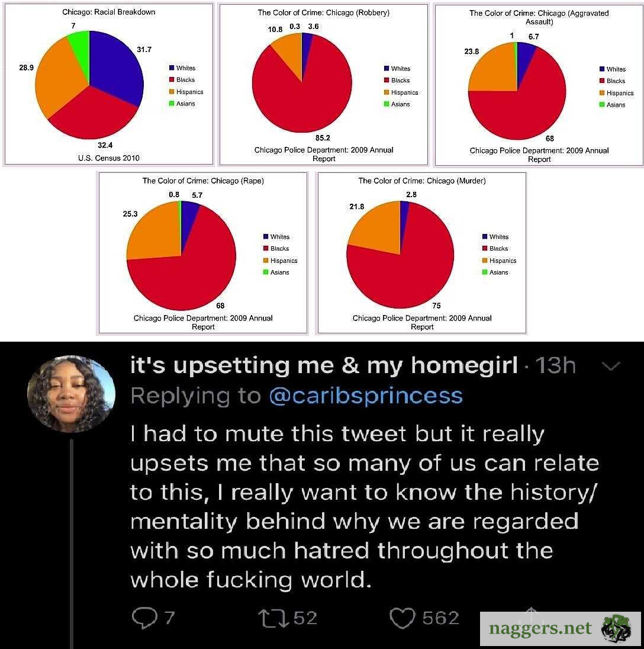Open the @caribsprincess profile link
Viewport: 644px width, 649px height.
(365, 395)
